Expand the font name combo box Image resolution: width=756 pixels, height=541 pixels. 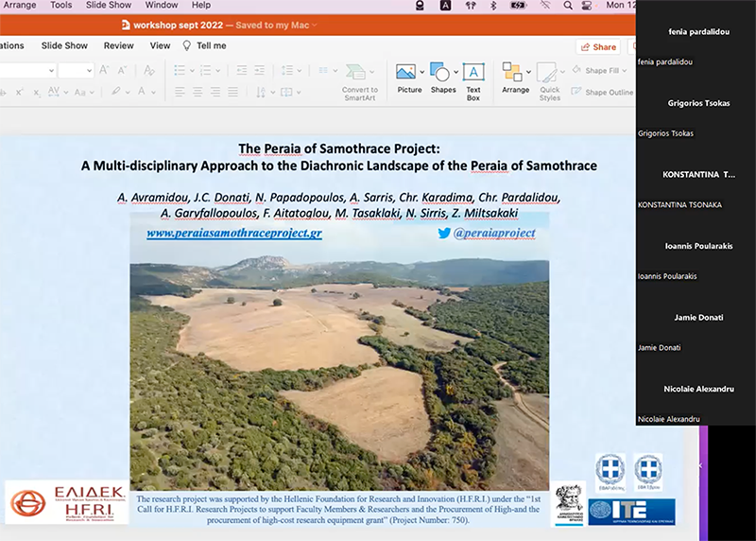coord(49,70)
